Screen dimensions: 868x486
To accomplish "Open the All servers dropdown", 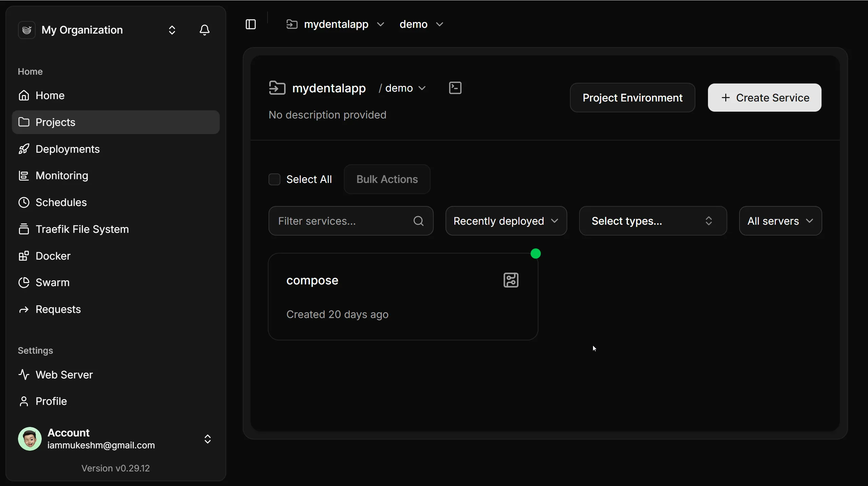I will (x=780, y=221).
